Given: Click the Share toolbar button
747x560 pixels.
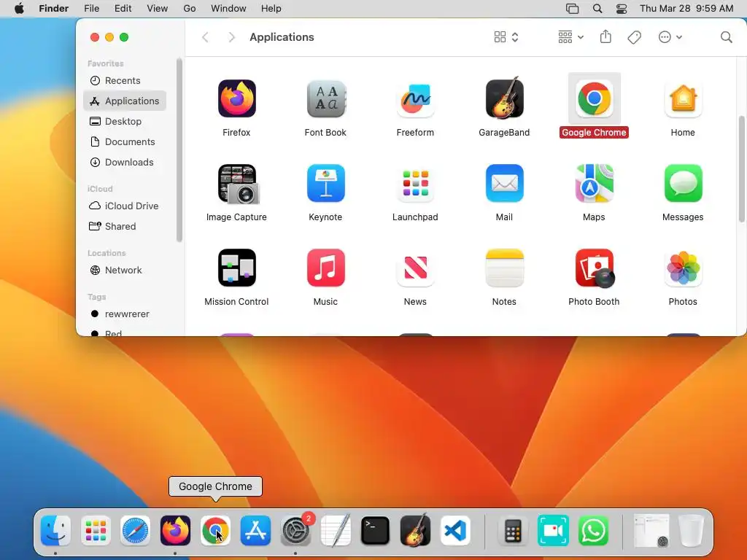Looking at the screenshot, I should click(605, 36).
